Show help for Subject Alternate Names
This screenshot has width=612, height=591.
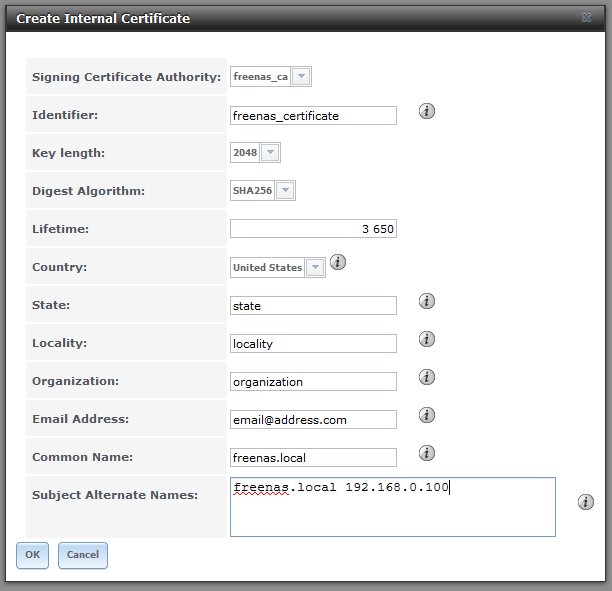point(586,502)
